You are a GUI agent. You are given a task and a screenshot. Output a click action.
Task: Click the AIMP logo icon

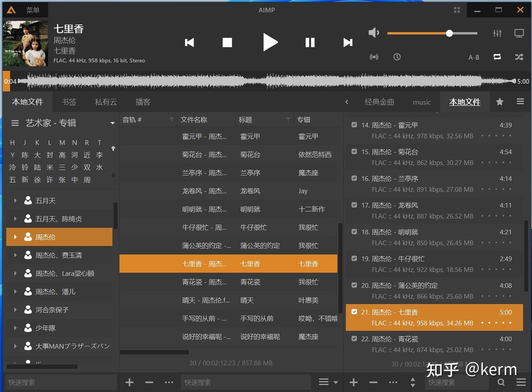pos(11,10)
